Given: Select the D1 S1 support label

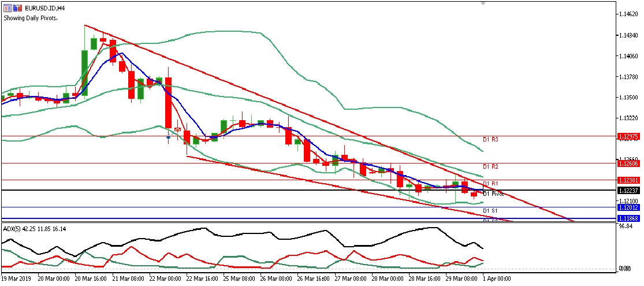Looking at the screenshot, I should pyautogui.click(x=490, y=210).
